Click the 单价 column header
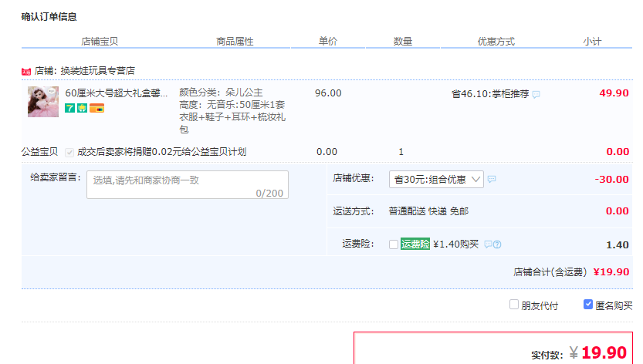This screenshot has height=364, width=643. pos(328,41)
